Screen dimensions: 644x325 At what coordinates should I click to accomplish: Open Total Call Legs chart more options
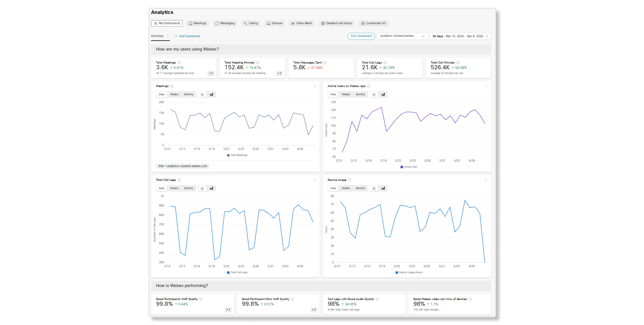coord(314,180)
